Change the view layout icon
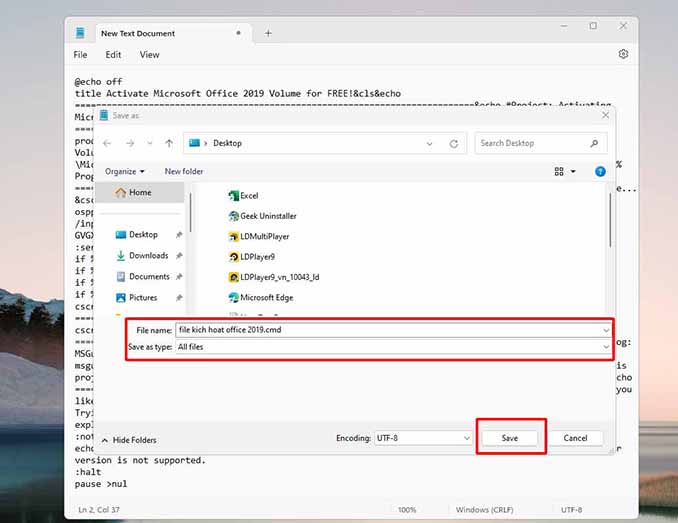This screenshot has width=678, height=523. [x=559, y=172]
